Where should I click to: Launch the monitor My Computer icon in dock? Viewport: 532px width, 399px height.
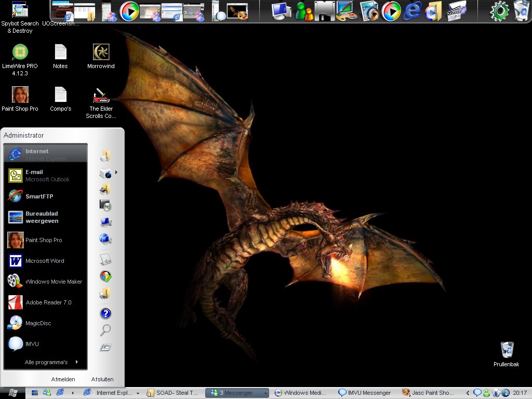(x=282, y=11)
